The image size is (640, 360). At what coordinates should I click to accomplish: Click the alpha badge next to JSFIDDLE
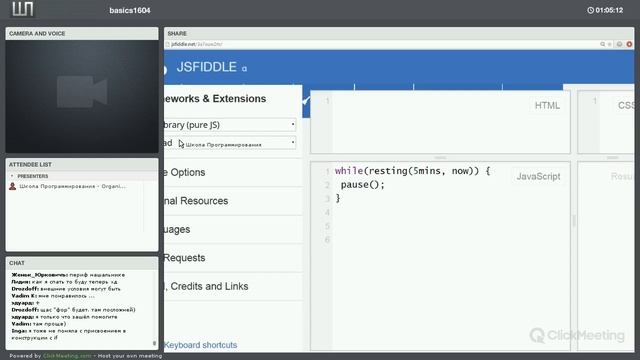(x=244, y=69)
